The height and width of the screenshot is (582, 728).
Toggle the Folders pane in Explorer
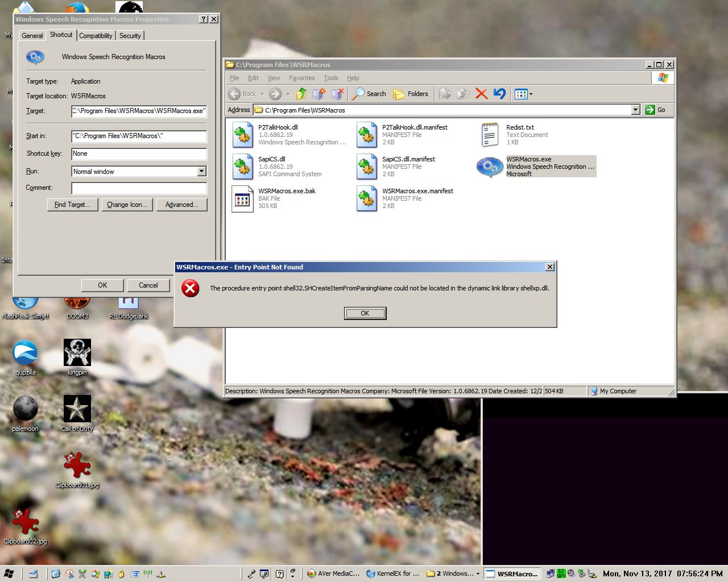[x=411, y=94]
